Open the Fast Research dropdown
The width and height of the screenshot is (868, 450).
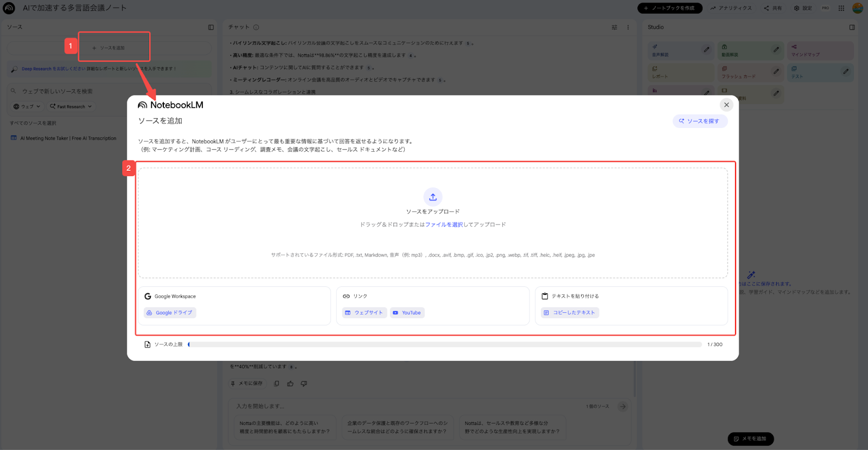(71, 106)
